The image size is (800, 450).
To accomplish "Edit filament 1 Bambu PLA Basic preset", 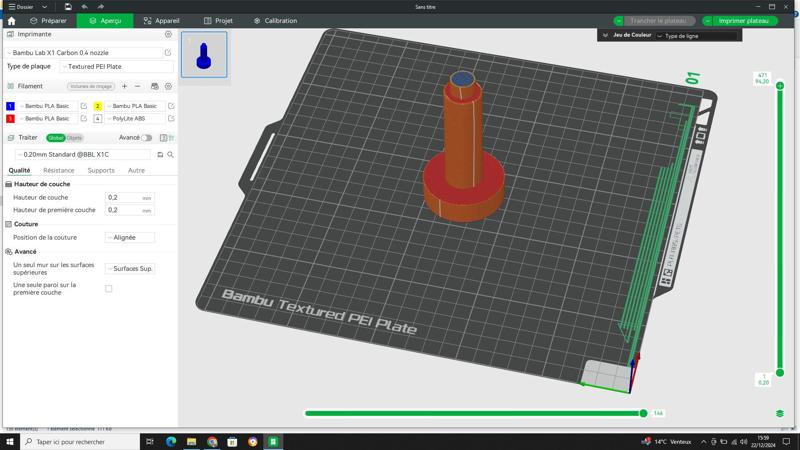I will [x=84, y=106].
